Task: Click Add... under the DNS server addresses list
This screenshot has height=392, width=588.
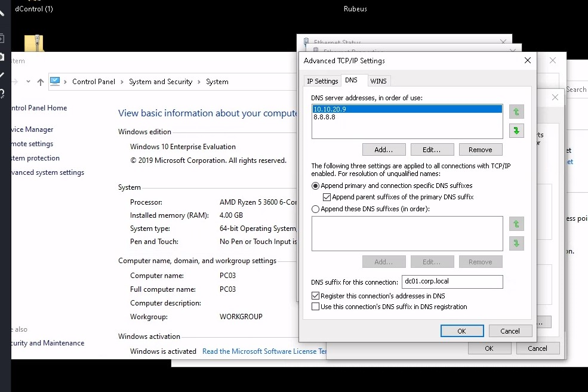Action: 384,150
